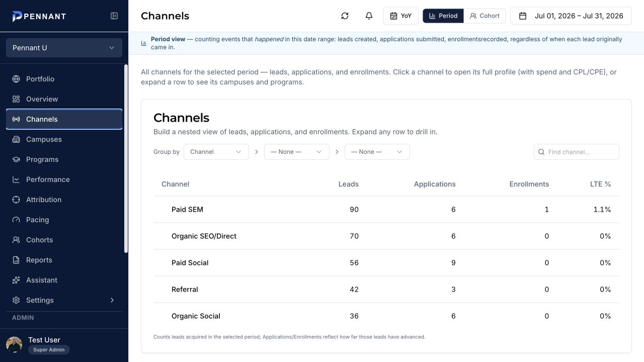Open Campuses page from sidebar
644x362 pixels.
(64, 139)
